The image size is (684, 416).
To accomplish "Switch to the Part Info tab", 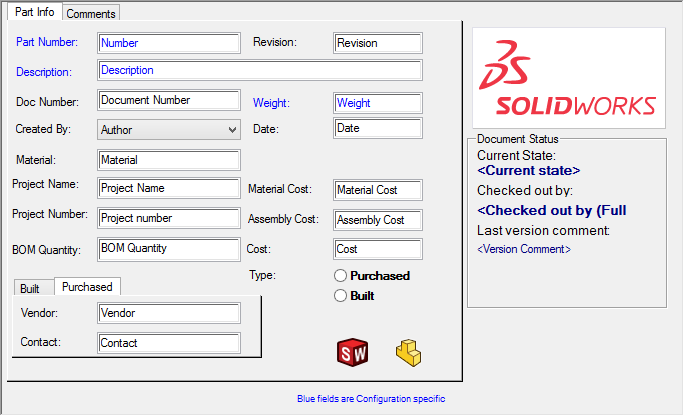I will tap(35, 12).
